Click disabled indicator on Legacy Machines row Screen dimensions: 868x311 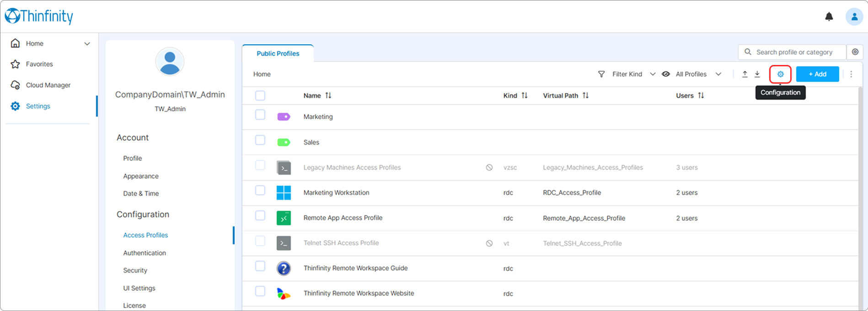[489, 168]
